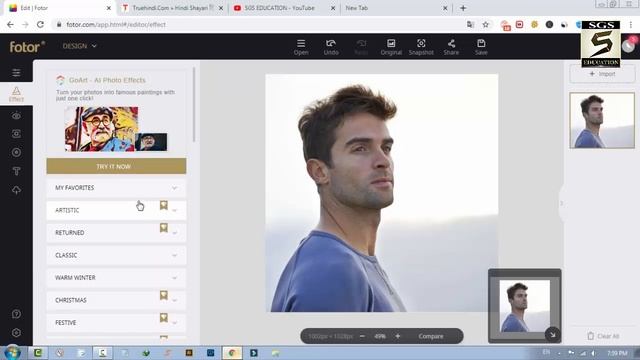
Task: Click the effects panel scrollbar
Action: click(194, 105)
